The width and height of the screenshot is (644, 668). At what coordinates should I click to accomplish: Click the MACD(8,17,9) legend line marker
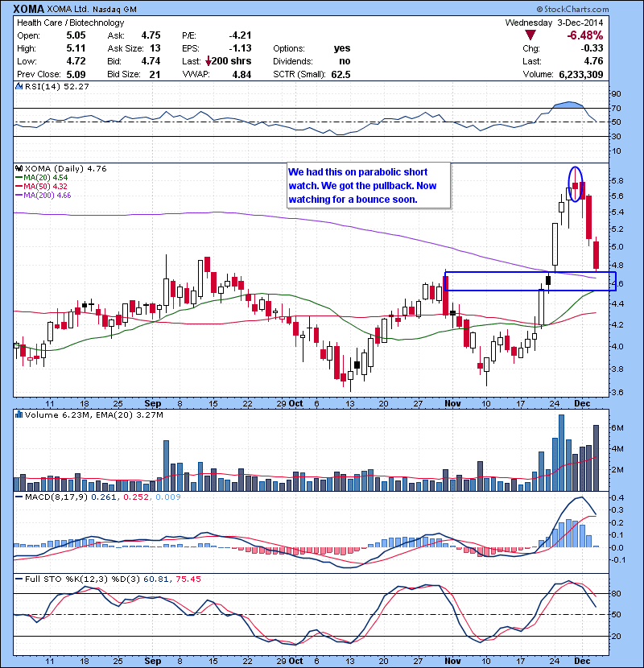pos(19,497)
